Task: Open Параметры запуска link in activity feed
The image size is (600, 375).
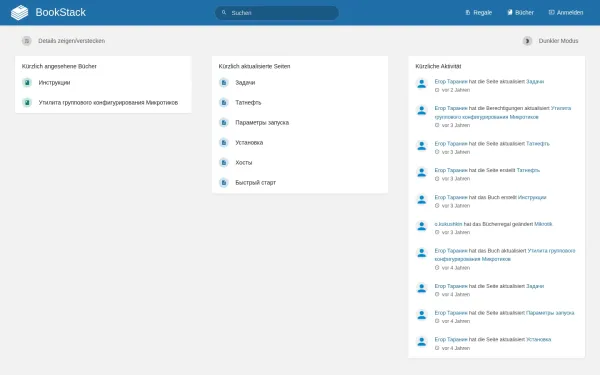Action: (550, 313)
